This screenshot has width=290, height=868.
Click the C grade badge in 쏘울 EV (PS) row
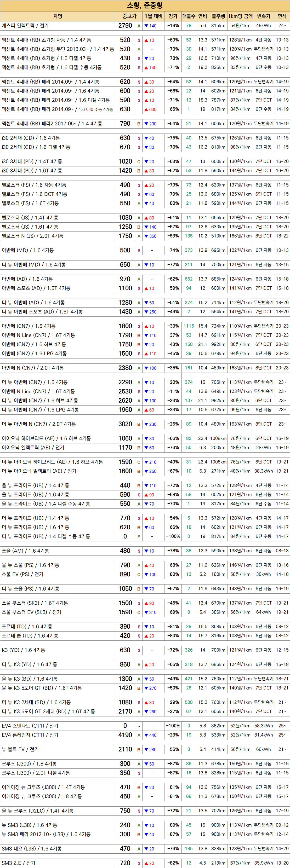coord(139,575)
